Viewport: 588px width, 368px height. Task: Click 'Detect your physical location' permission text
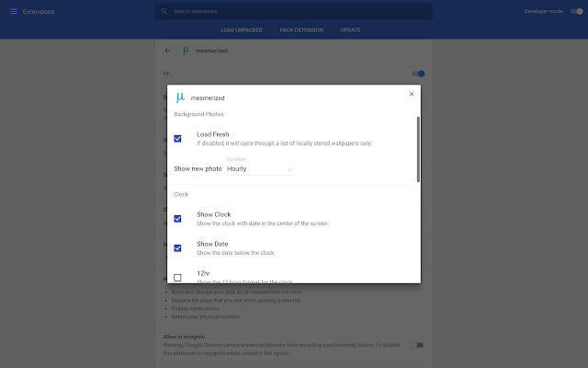point(205,316)
